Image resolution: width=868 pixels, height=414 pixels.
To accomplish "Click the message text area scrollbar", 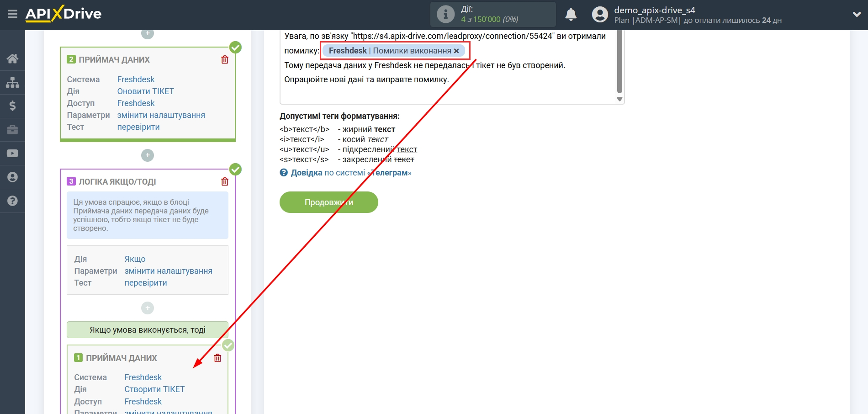I will pyautogui.click(x=619, y=61).
